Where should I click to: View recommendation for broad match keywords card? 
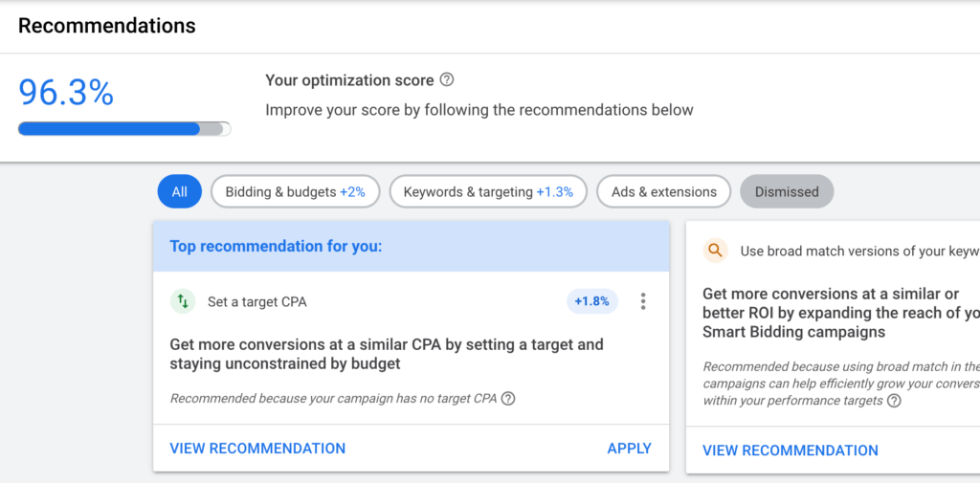point(790,450)
